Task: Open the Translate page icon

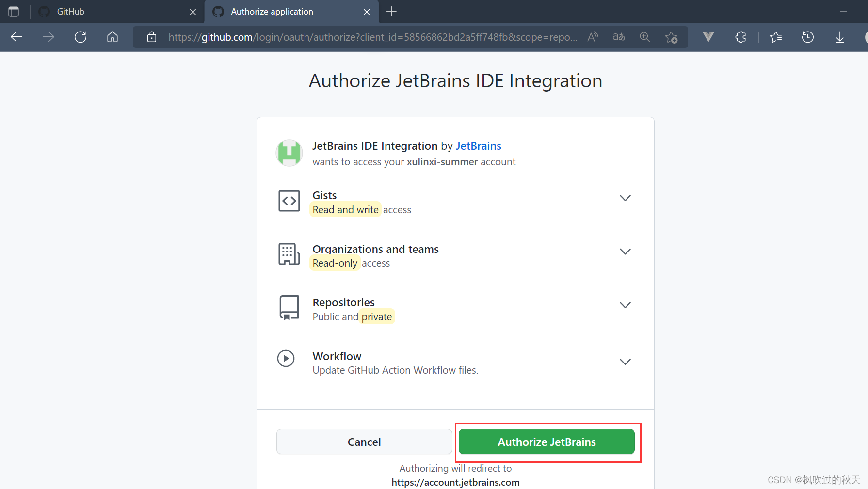Action: 619,37
